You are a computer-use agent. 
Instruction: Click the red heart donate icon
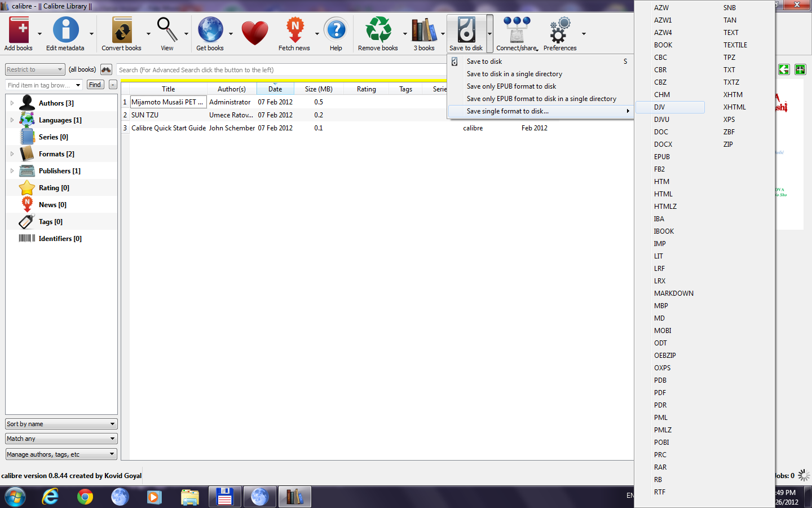point(255,33)
